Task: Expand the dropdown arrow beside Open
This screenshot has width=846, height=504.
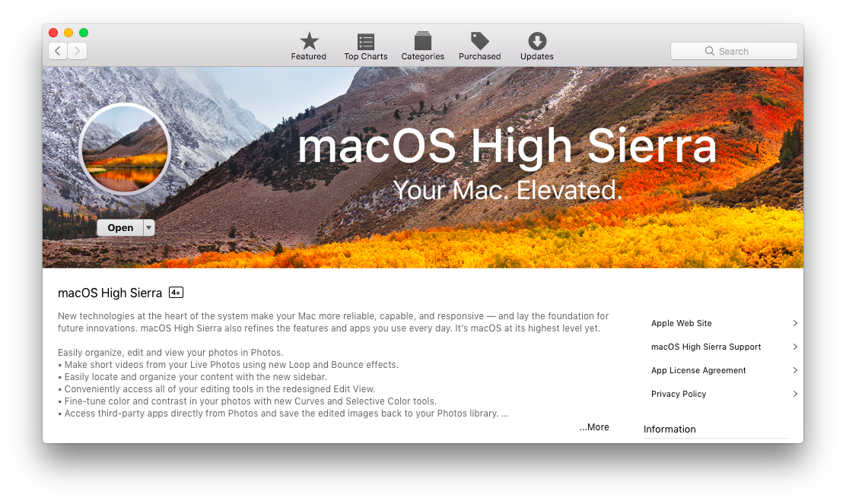Action: click(x=149, y=227)
